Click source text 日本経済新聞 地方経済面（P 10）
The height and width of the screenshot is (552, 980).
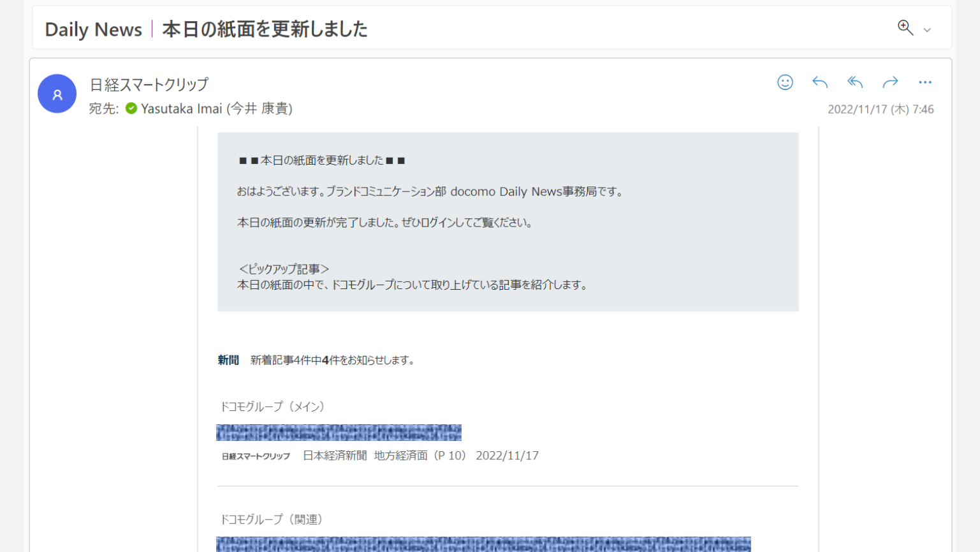click(384, 456)
